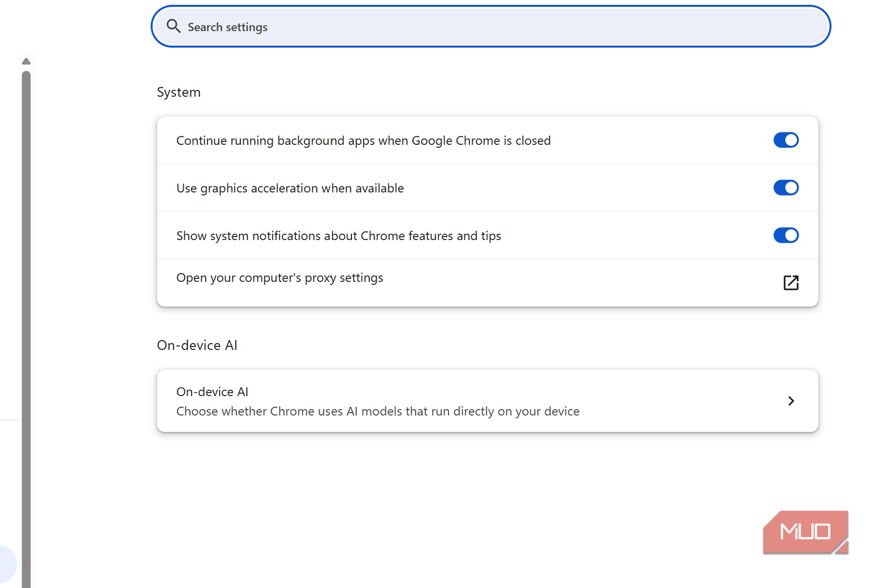Image resolution: width=882 pixels, height=588 pixels.
Task: Click 'Show system notifications about Chrome' label
Action: click(338, 236)
